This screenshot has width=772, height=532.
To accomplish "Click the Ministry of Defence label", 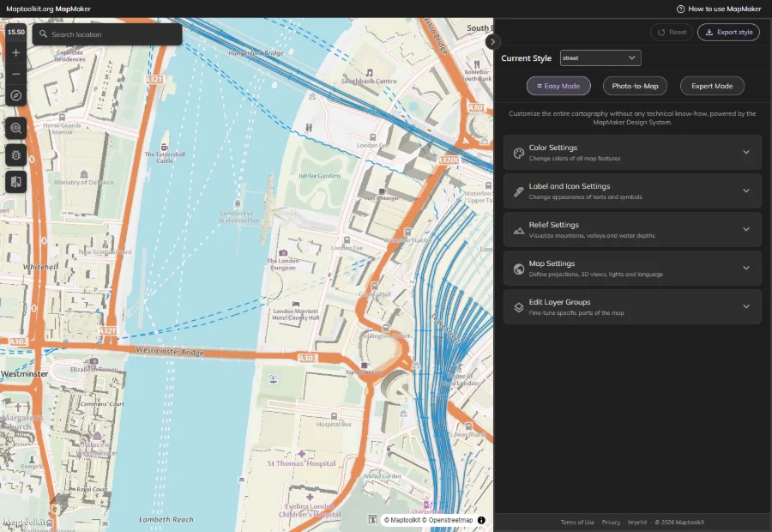I will click(x=84, y=182).
